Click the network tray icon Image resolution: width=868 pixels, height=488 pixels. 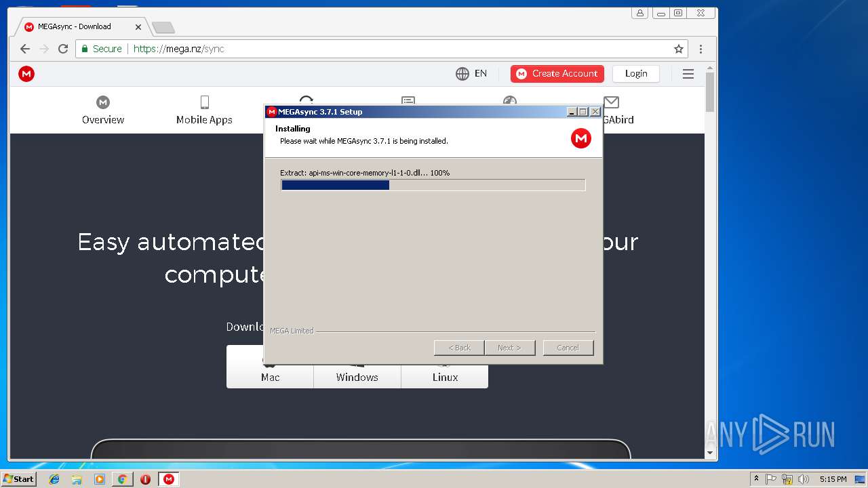787,479
